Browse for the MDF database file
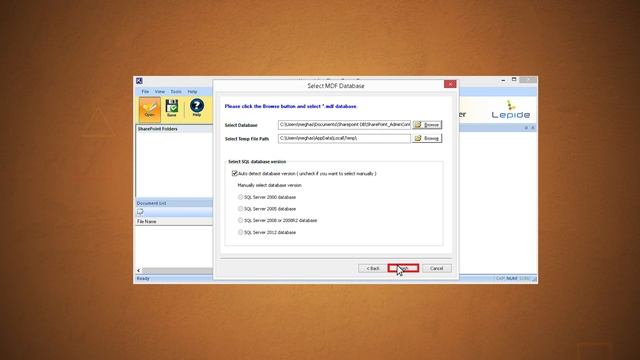Image resolution: width=640 pixels, height=360 pixels. (427, 125)
